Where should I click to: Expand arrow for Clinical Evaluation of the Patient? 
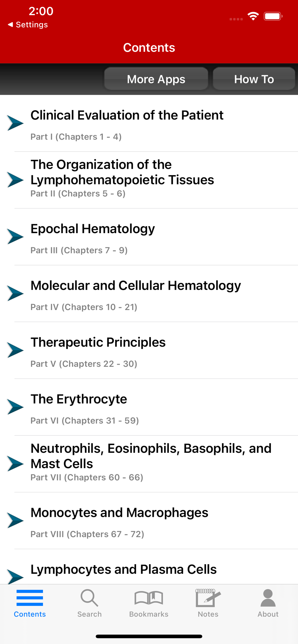(15, 123)
